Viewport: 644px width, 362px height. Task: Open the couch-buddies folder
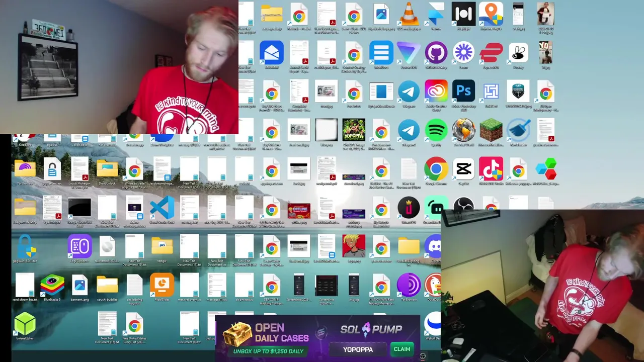(107, 286)
